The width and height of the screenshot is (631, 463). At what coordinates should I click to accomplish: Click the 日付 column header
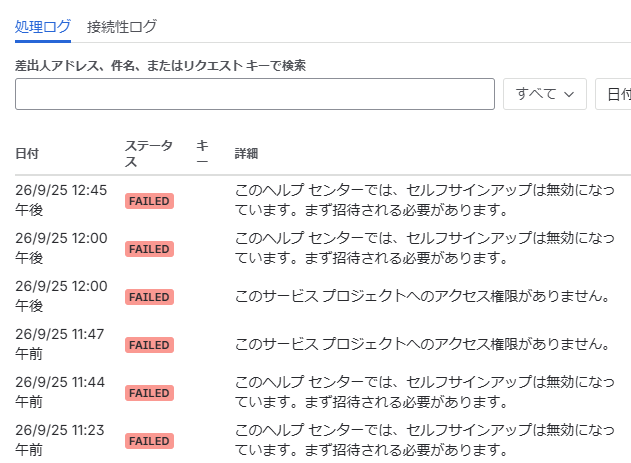click(x=28, y=154)
